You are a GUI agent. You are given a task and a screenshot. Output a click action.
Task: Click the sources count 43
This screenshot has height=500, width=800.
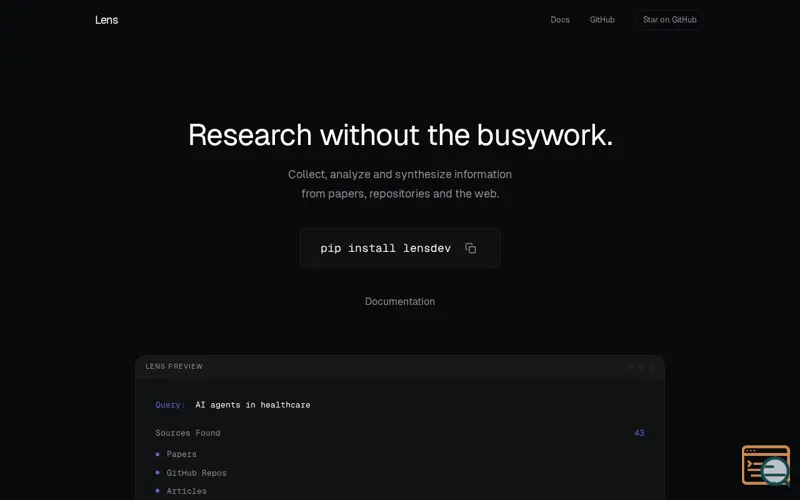[639, 433]
